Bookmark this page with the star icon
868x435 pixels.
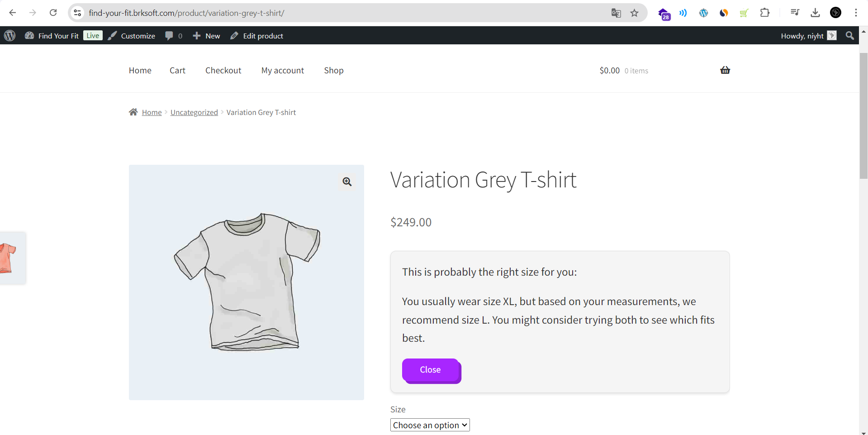[x=635, y=13]
